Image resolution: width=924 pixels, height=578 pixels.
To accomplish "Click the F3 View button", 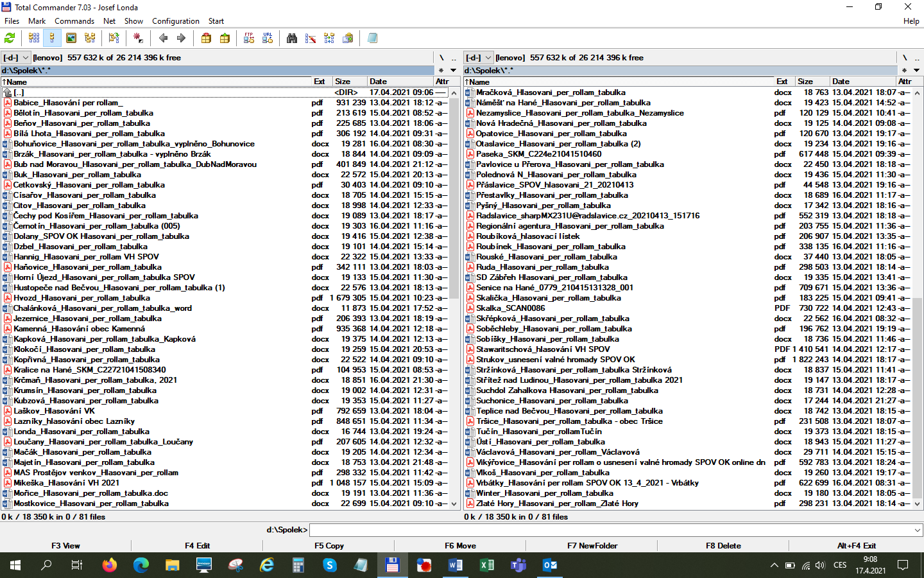I will (x=65, y=546).
